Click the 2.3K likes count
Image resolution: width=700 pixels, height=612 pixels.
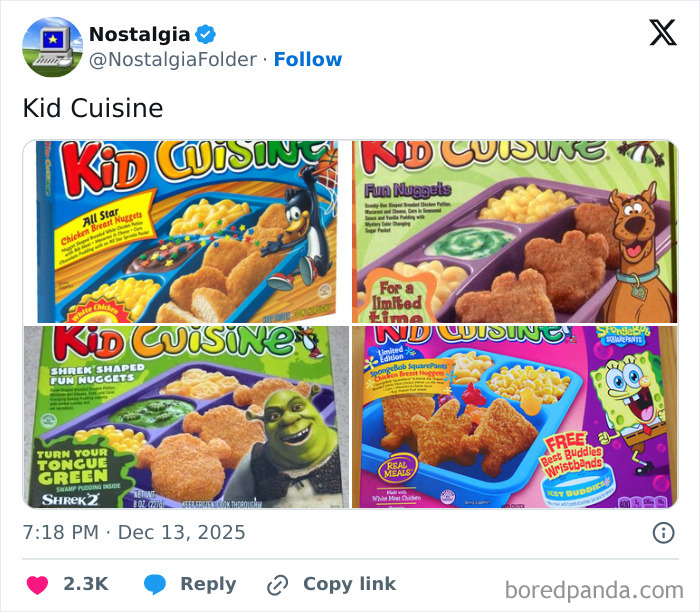coord(85,585)
